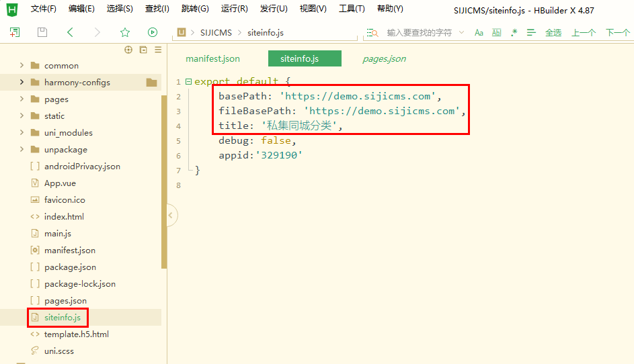634x364 pixels.
Task: Click the 全选 select-all button
Action: (x=553, y=33)
